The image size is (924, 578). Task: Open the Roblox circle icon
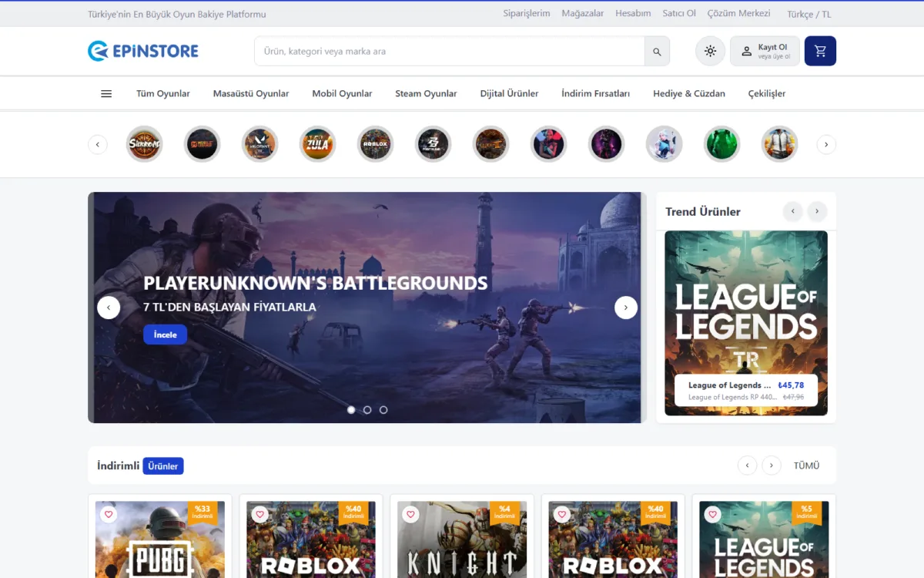point(376,144)
